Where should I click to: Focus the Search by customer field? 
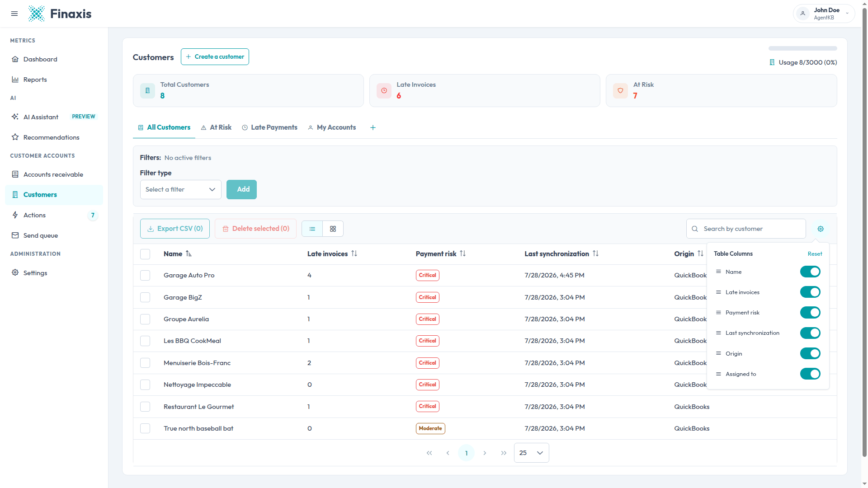(746, 229)
